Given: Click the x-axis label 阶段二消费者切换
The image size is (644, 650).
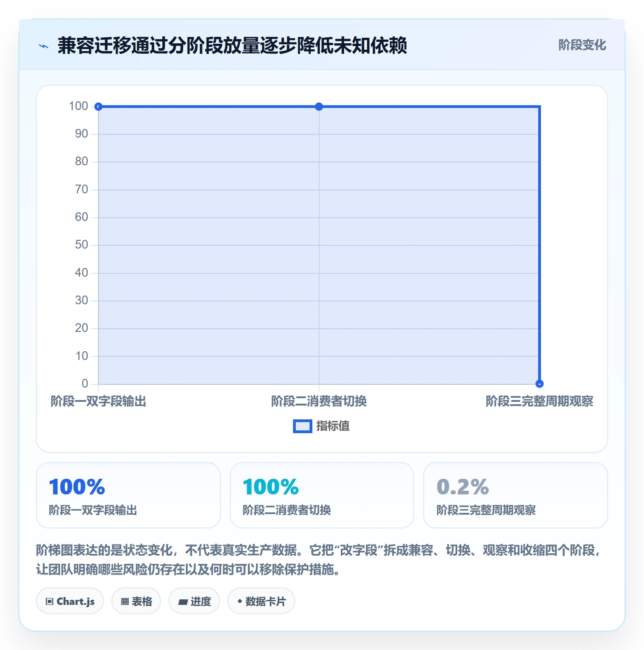Looking at the screenshot, I should coord(319,401).
